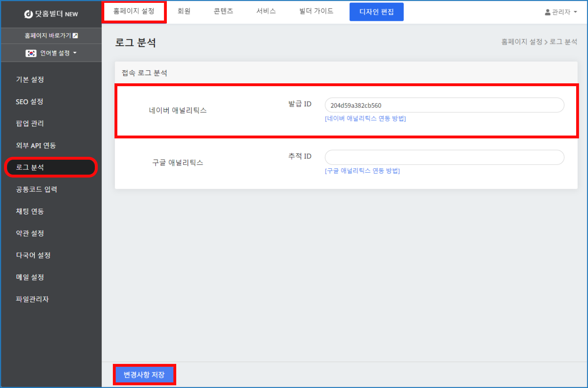Image resolution: width=588 pixels, height=388 pixels.
Task: Open the 관리자 account dropdown arrow
Action: 575,12
